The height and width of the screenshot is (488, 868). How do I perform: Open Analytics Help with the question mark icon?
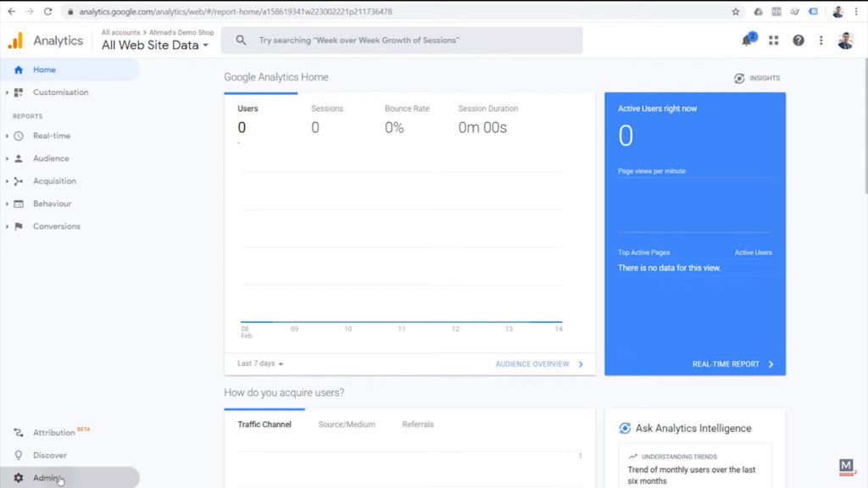798,40
